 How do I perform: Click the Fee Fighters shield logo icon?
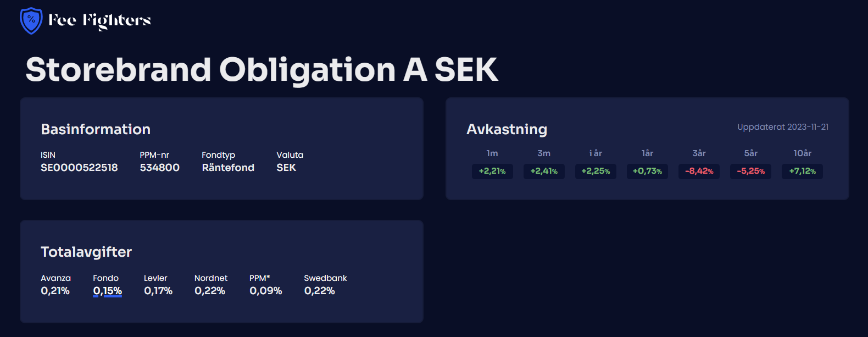pos(31,21)
